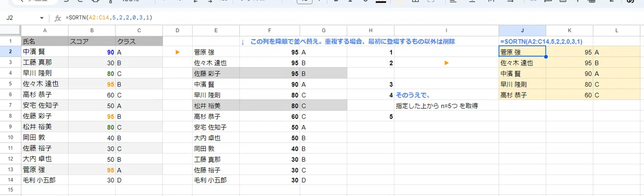Screen dimensions: 644x196
Task: Select row 4 header
Action: (x=10, y=73)
